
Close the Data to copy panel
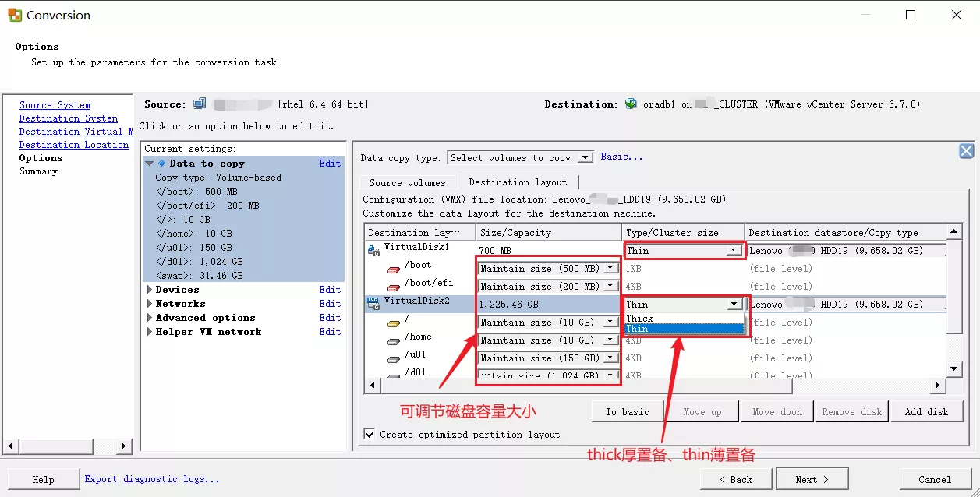[966, 151]
